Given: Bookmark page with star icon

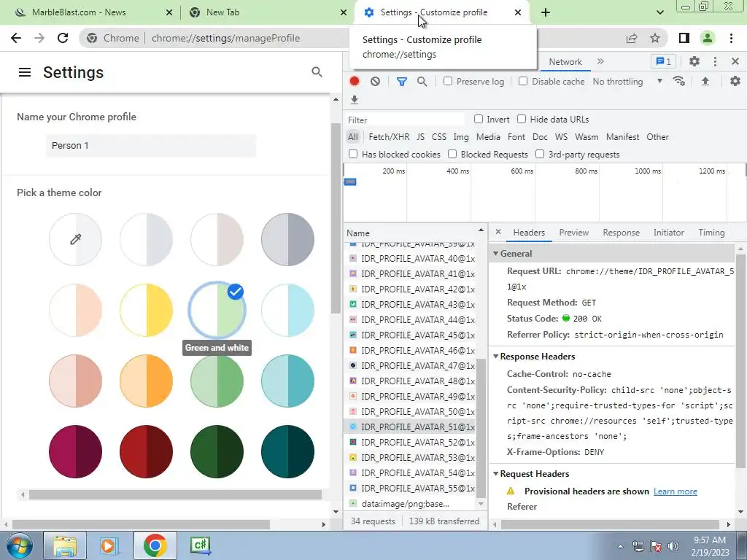Looking at the screenshot, I should 655,38.
